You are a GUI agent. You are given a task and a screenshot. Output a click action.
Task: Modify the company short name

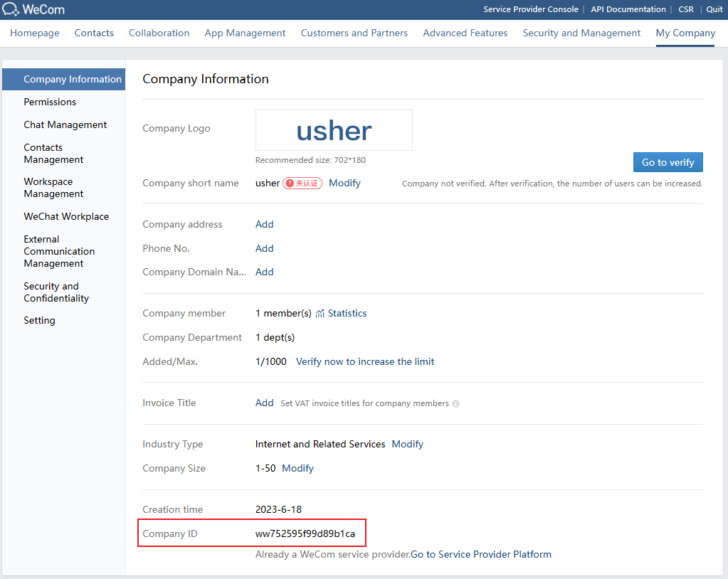344,184
